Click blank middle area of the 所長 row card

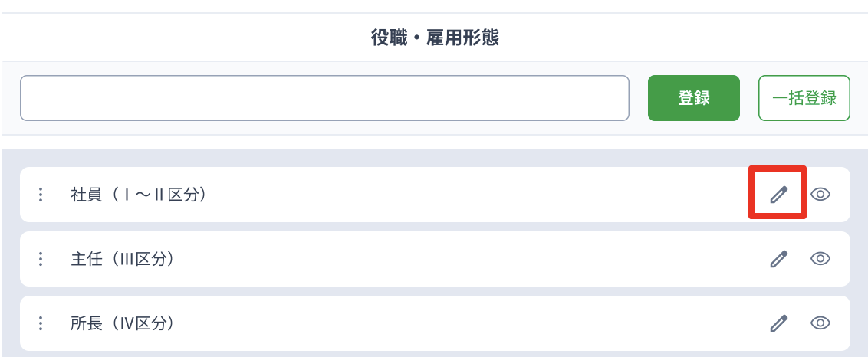[x=471, y=323]
